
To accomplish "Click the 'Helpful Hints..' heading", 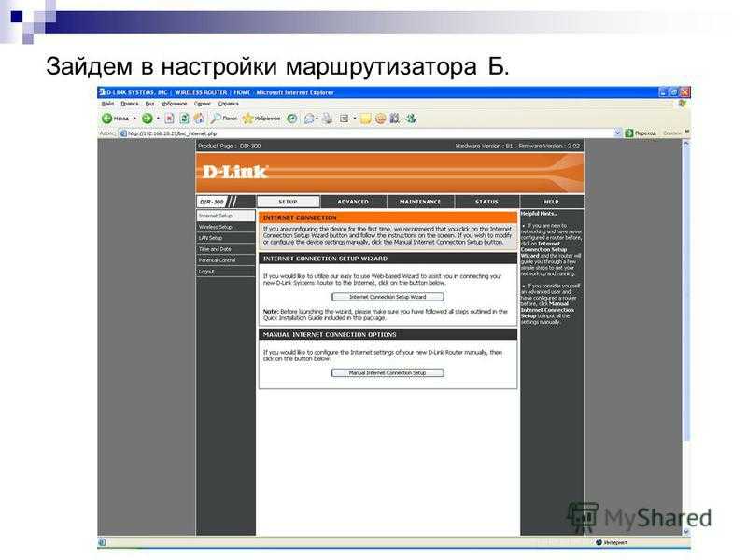I will [x=539, y=214].
